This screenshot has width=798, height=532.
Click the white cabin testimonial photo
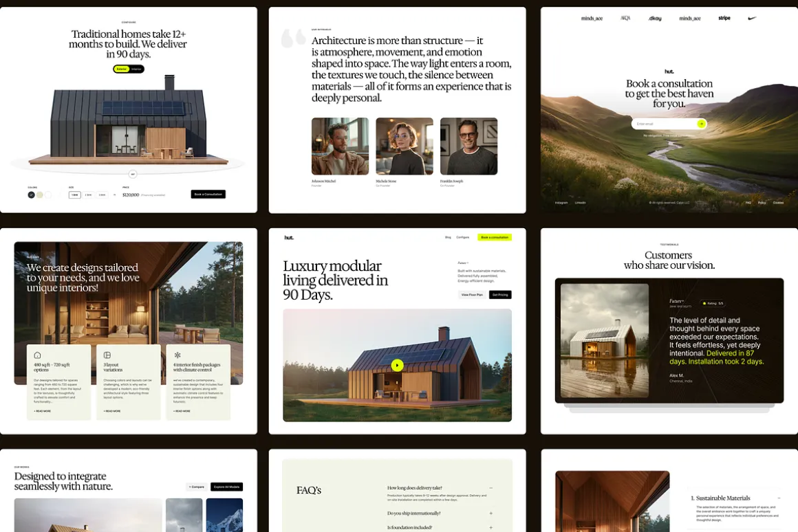coord(605,340)
